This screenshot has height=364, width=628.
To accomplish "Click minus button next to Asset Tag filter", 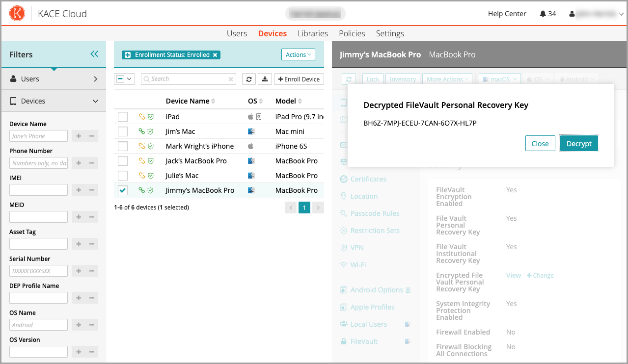I will (x=91, y=244).
